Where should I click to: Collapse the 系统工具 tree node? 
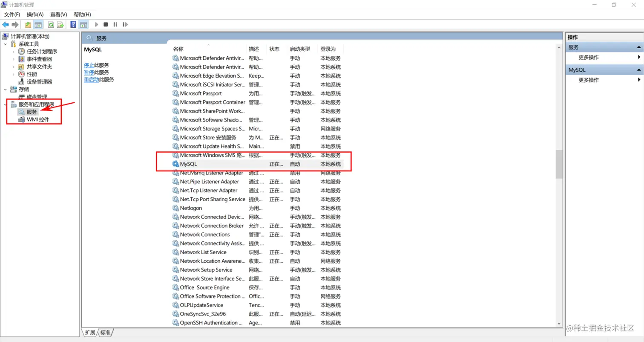(5, 44)
